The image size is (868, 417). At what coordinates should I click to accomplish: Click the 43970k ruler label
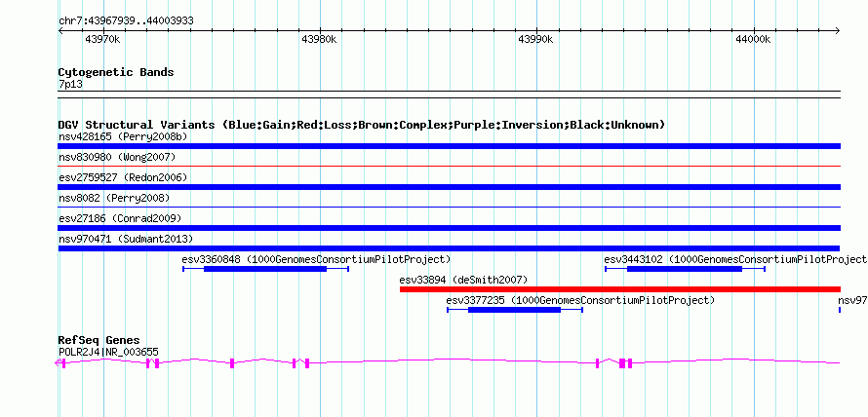click(102, 40)
